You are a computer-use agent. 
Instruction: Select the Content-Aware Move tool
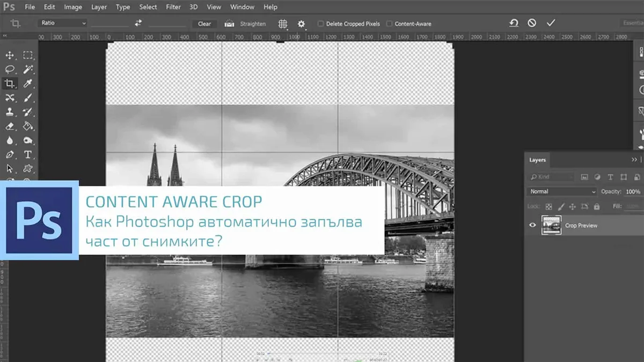(10, 98)
